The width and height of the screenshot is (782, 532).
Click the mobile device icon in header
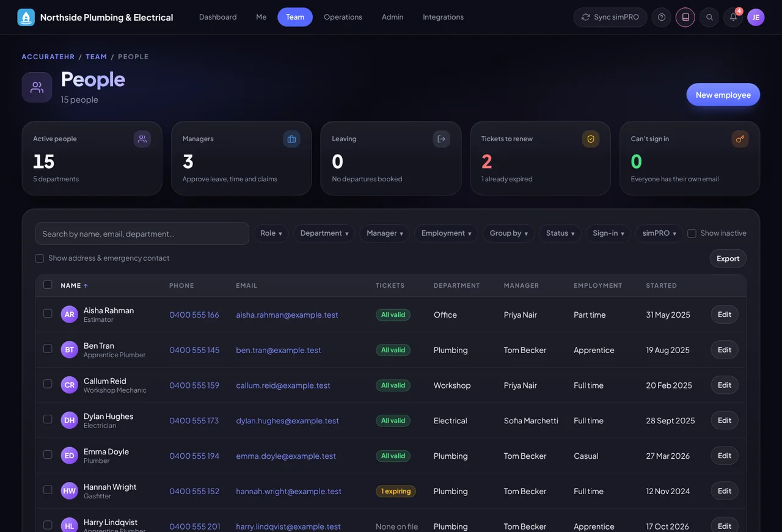685,17
